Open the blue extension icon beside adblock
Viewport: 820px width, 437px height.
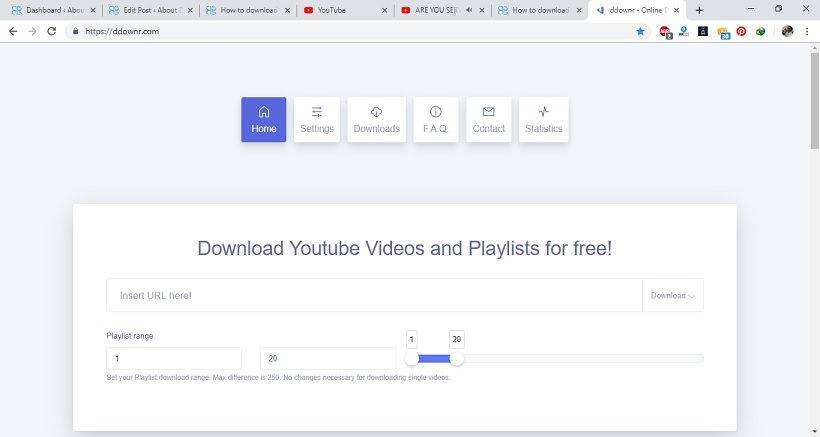[684, 31]
